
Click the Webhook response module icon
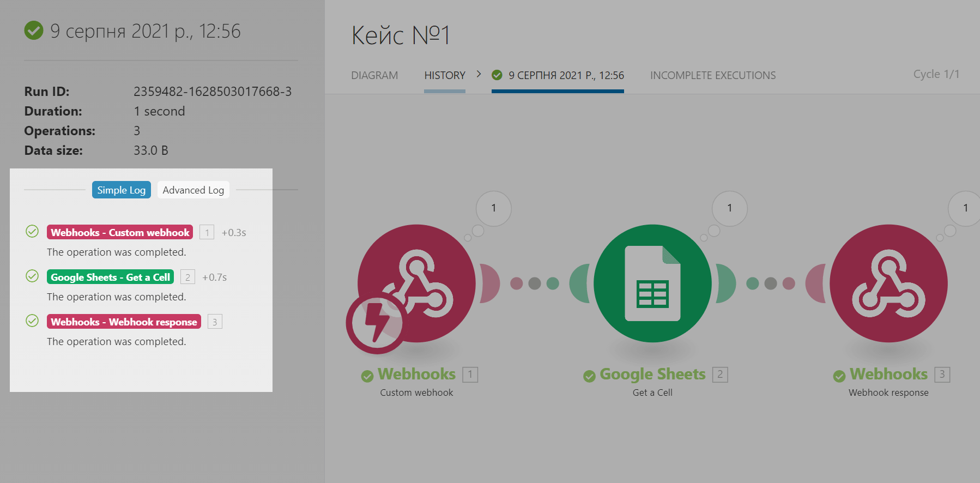coord(888,283)
